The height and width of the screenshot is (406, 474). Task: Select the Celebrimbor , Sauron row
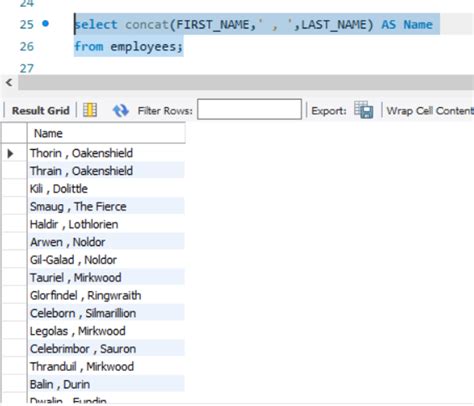click(x=106, y=349)
